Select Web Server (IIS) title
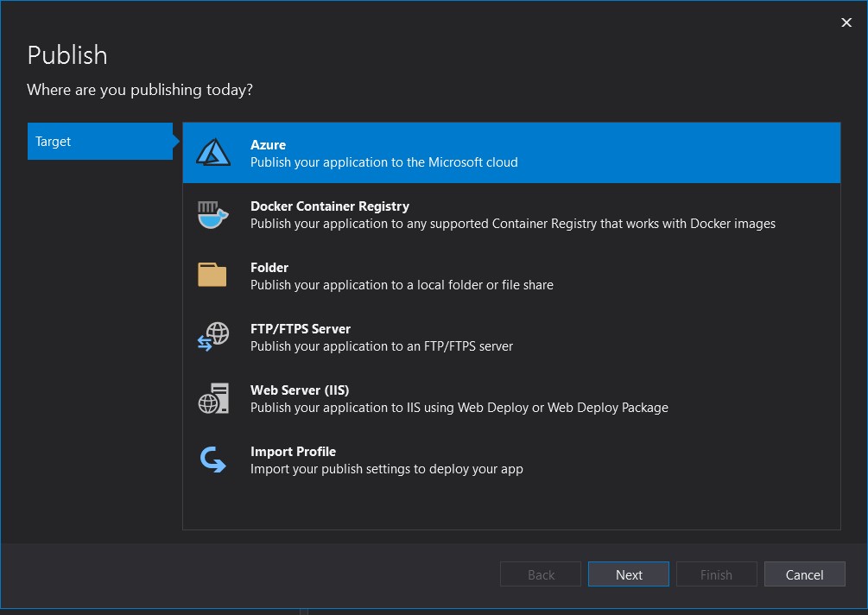This screenshot has height=615, width=868. 300,390
